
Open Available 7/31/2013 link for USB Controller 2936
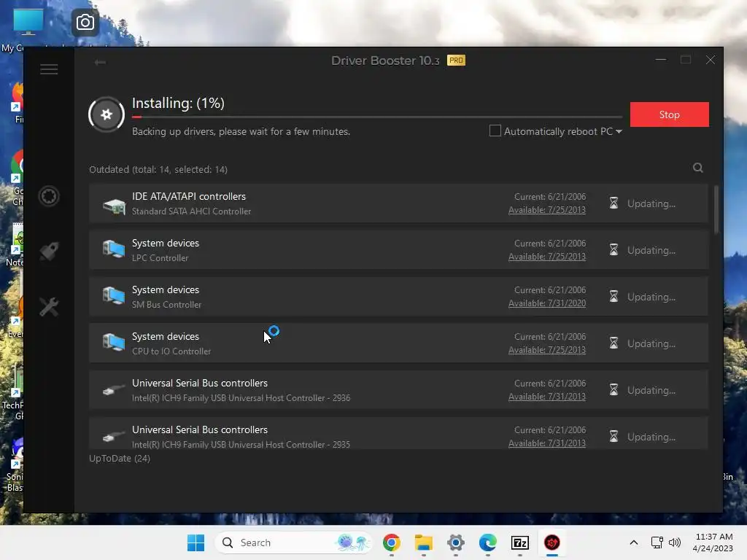(x=547, y=396)
